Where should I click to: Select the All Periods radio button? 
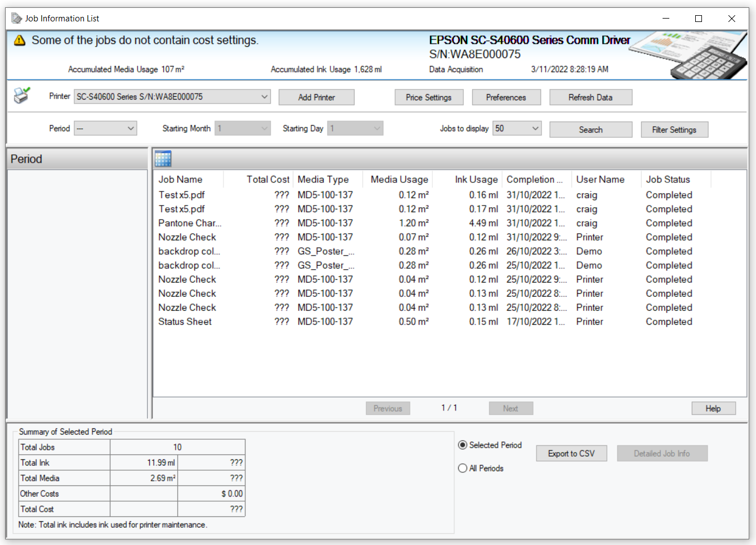point(462,468)
